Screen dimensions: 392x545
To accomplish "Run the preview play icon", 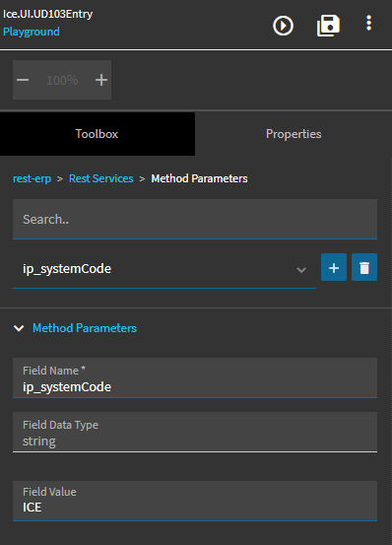I will [283, 26].
